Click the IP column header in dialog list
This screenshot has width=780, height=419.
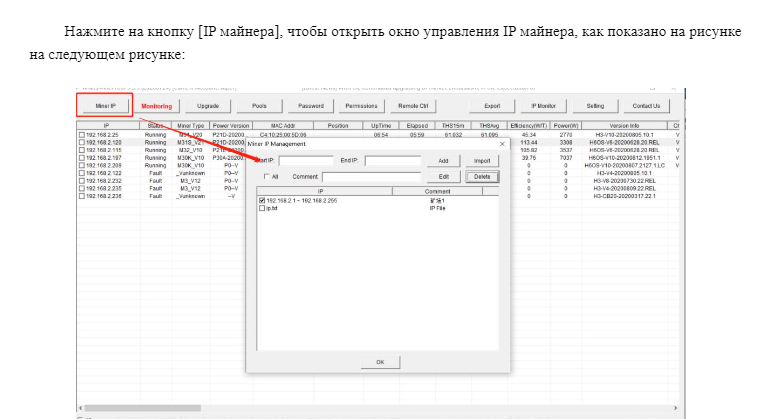click(324, 191)
